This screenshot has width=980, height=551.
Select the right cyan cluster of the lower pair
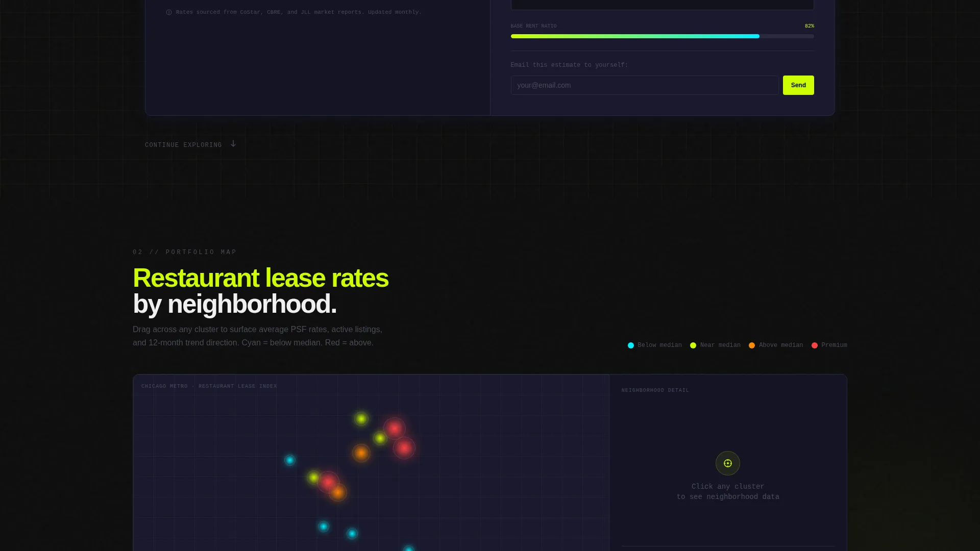coord(352,534)
